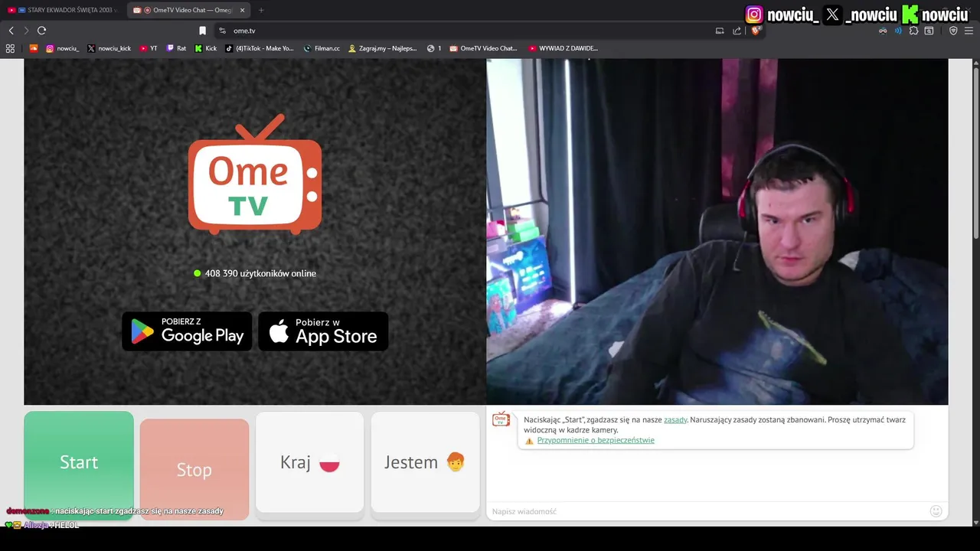Open the YT bookmark
The image size is (980, 551).
click(149, 48)
